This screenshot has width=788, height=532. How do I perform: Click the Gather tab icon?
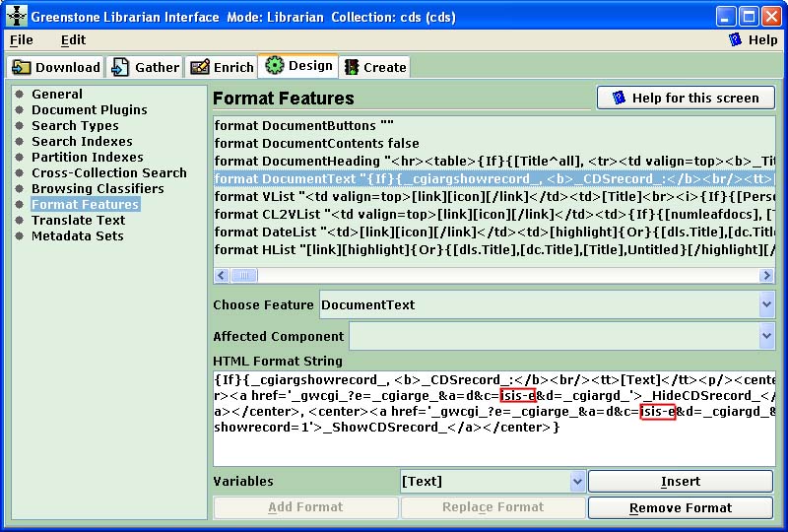[x=120, y=67]
